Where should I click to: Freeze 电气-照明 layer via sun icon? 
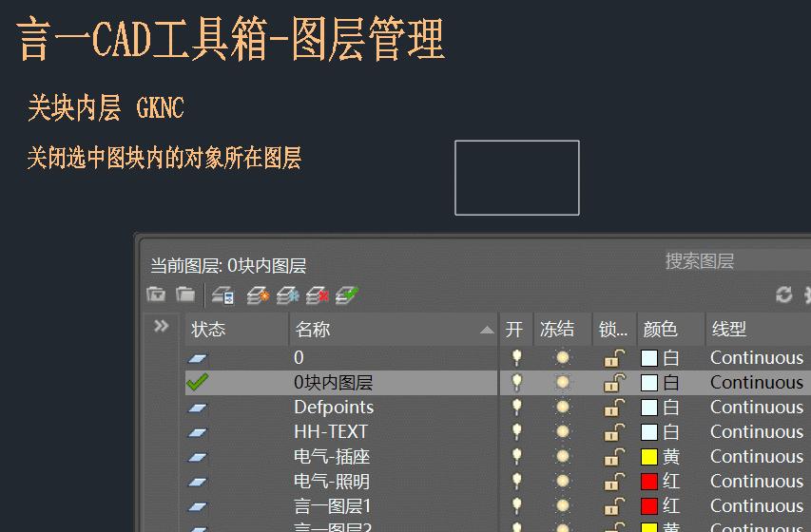coord(563,482)
